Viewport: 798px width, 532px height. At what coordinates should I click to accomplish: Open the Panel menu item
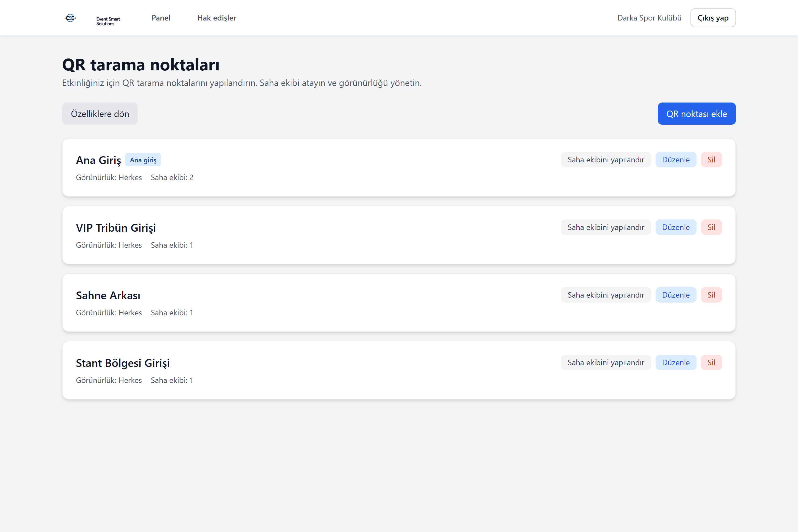(161, 18)
